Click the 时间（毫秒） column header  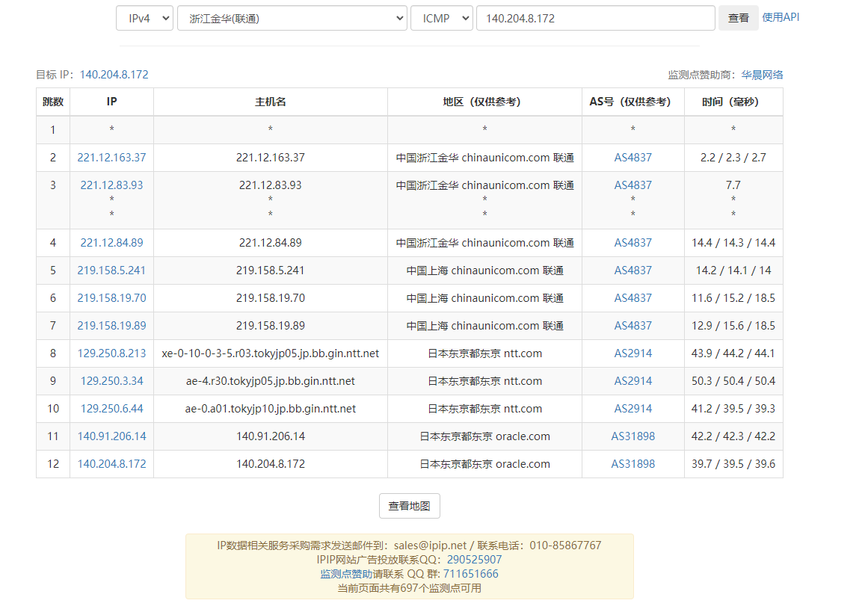tap(733, 102)
